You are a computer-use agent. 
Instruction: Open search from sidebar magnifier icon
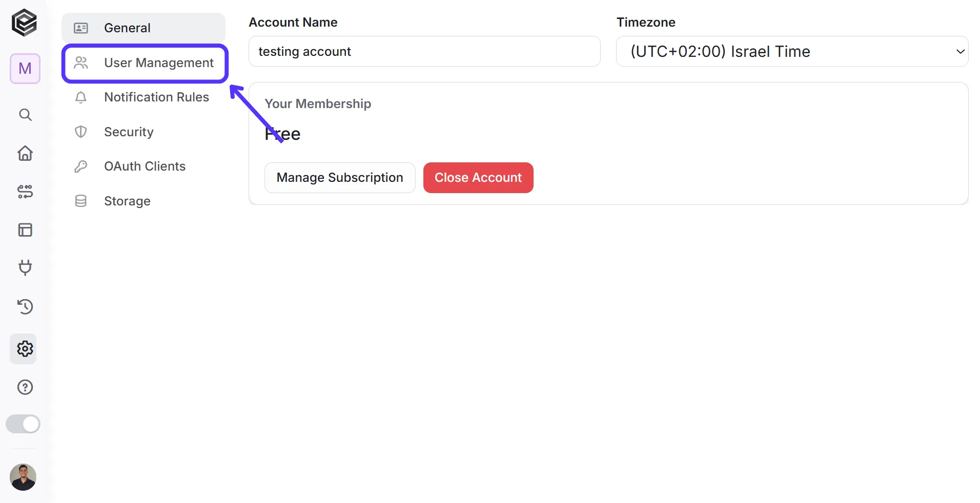click(25, 115)
